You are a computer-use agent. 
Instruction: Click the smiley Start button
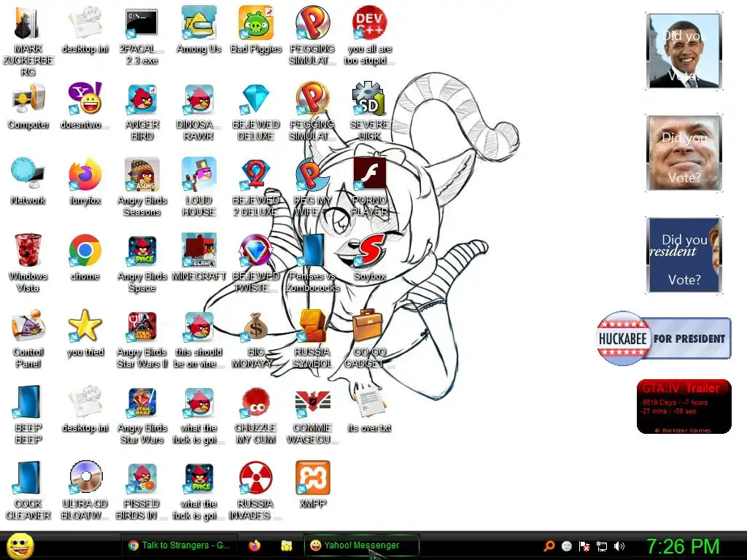coord(20,545)
